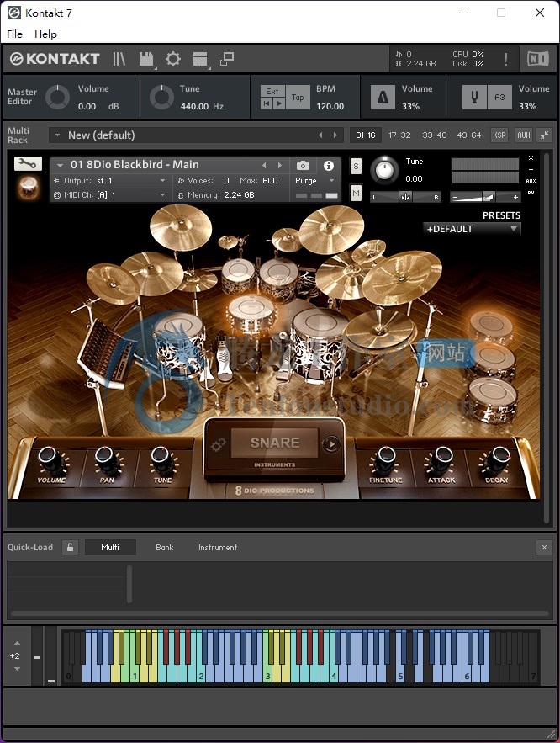
Task: Toggle the metronome icon
Action: 383,97
